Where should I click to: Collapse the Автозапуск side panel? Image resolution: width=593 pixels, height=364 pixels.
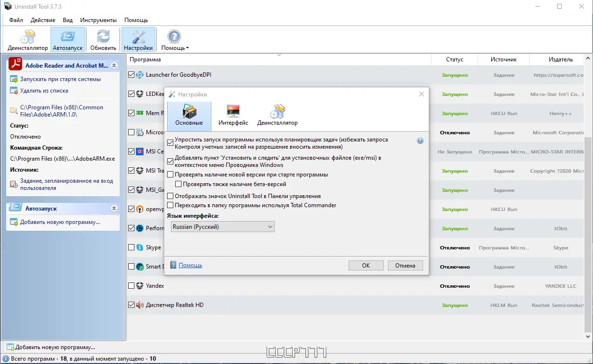tap(114, 209)
